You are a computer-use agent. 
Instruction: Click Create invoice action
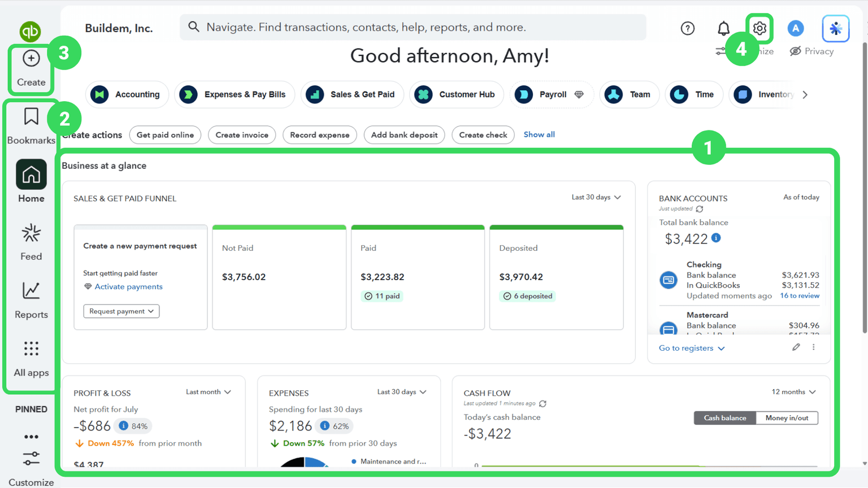242,135
